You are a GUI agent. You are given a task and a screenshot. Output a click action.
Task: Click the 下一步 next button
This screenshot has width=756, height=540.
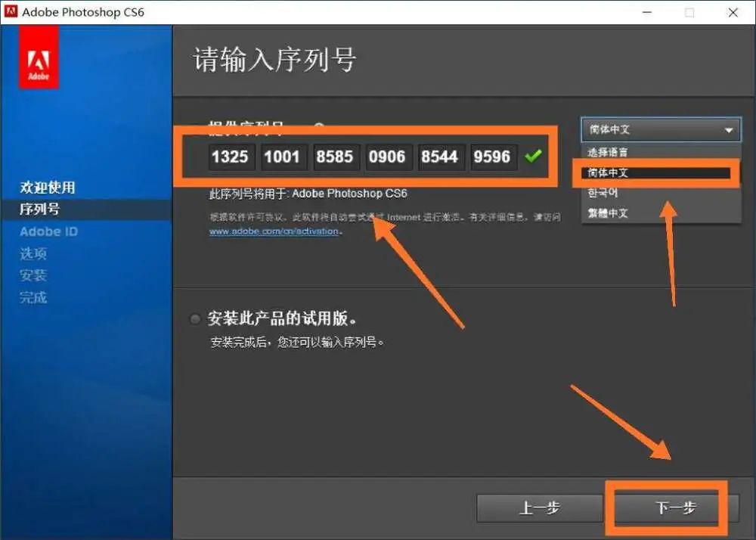point(677,507)
